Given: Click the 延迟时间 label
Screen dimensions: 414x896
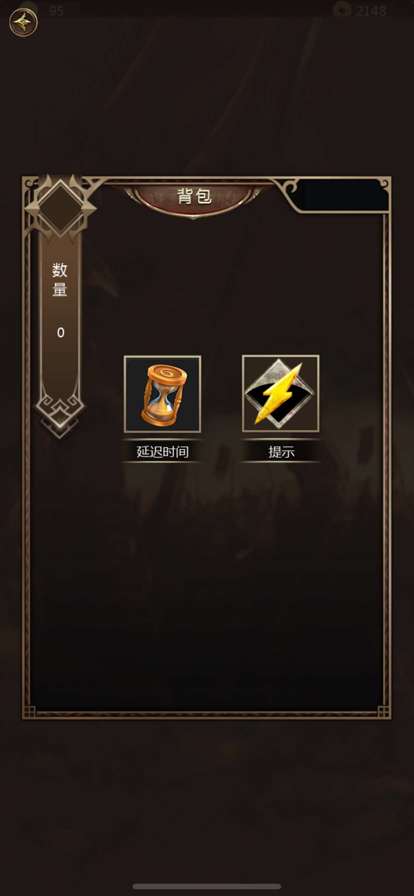Looking at the screenshot, I should tap(162, 452).
